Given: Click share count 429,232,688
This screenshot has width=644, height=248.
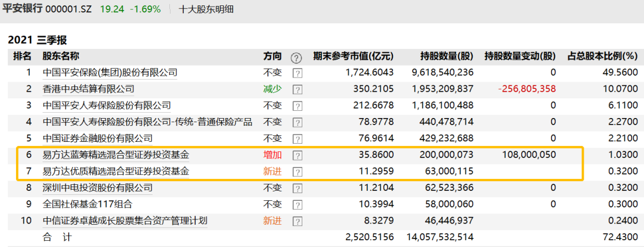Looking at the screenshot, I should click(x=447, y=138).
